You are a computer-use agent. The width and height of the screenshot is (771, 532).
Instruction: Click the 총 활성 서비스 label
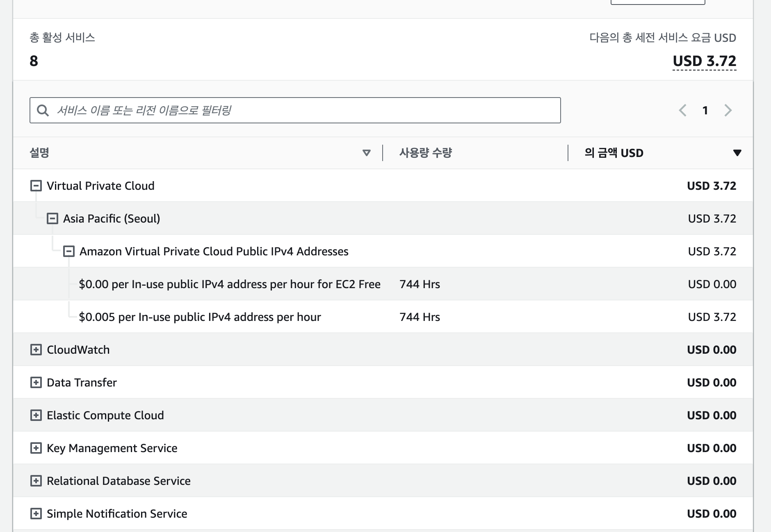(x=62, y=38)
